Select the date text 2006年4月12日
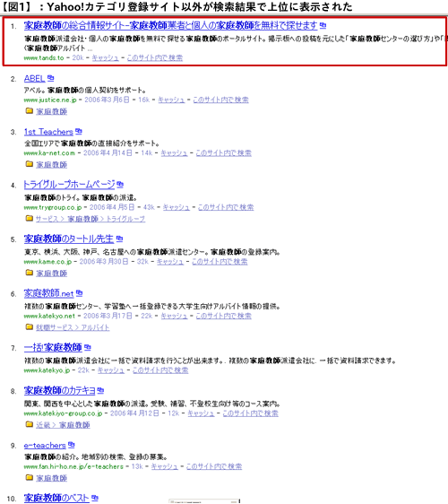The image size is (448, 504). 134,413
